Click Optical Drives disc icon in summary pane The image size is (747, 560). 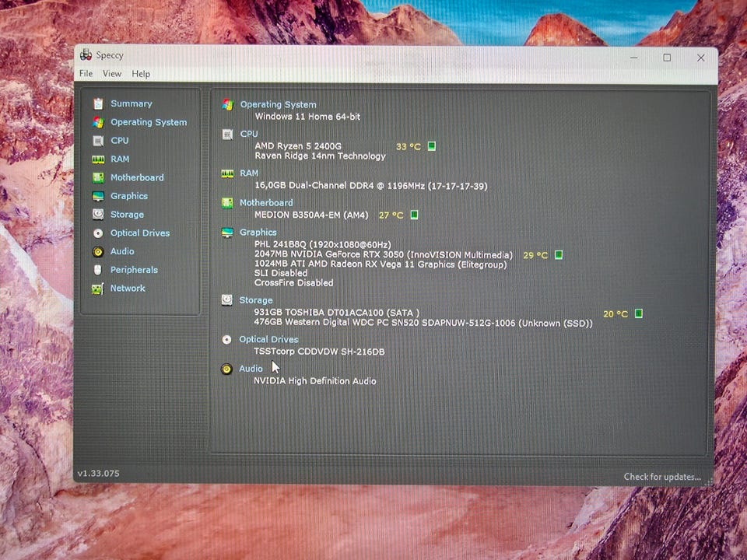226,340
